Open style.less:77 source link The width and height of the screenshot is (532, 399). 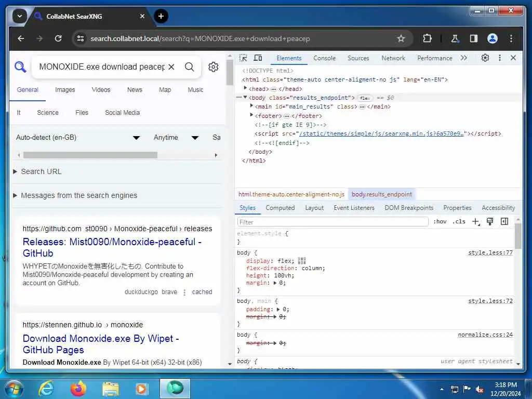pos(490,252)
